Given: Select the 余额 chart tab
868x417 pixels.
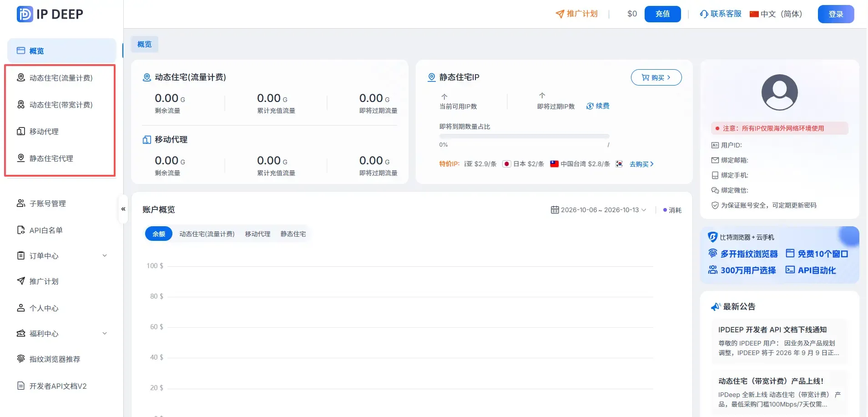Looking at the screenshot, I should point(159,234).
